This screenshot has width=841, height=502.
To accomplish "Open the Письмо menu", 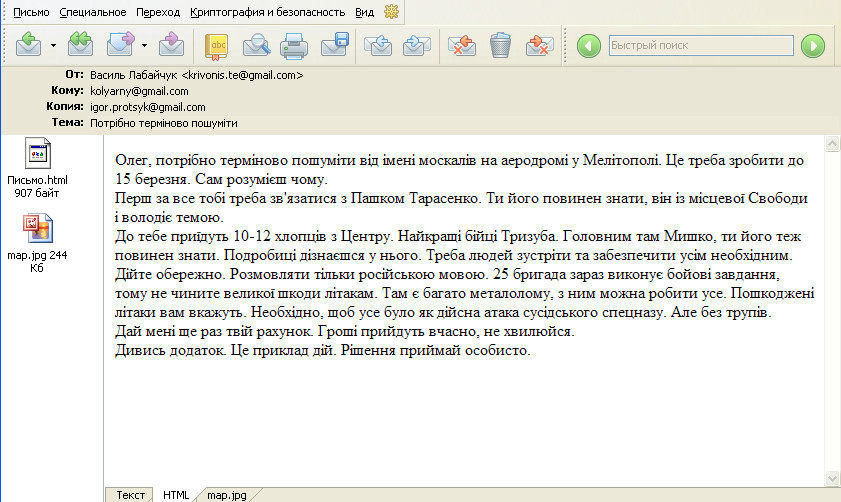I will click(30, 12).
